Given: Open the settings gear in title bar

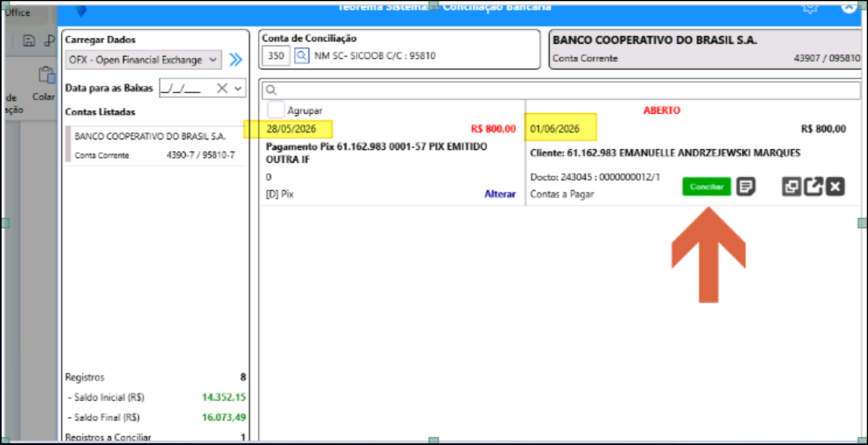Looking at the screenshot, I should click(x=809, y=6).
